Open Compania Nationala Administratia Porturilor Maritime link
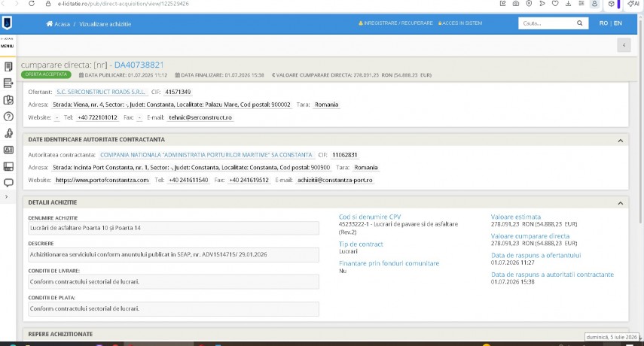The width and height of the screenshot is (644, 346). click(x=206, y=155)
